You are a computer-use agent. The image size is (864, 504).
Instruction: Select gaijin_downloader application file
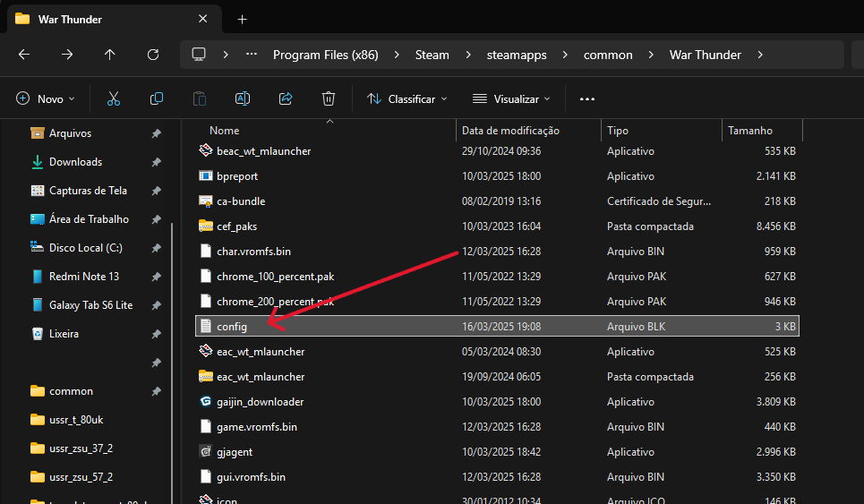(260, 402)
